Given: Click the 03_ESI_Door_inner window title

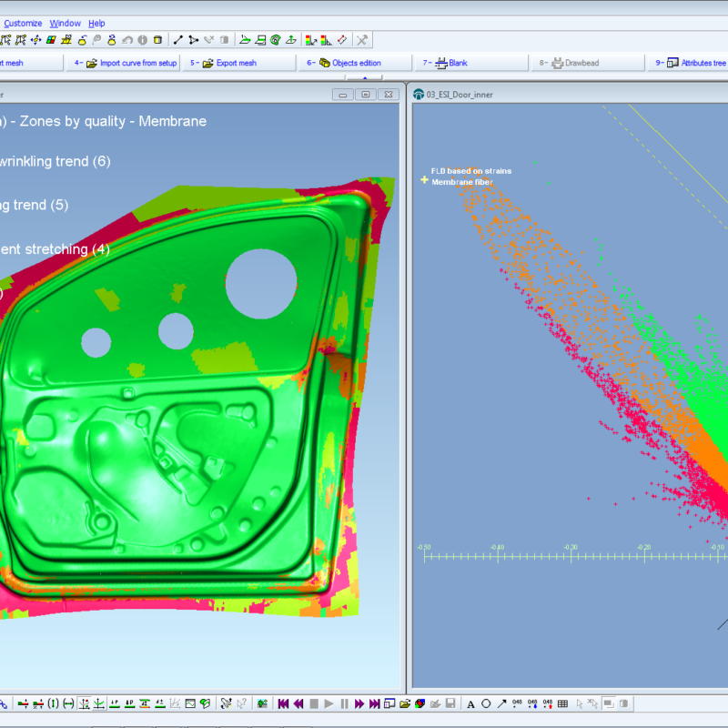Looking at the screenshot, I should coord(460,95).
